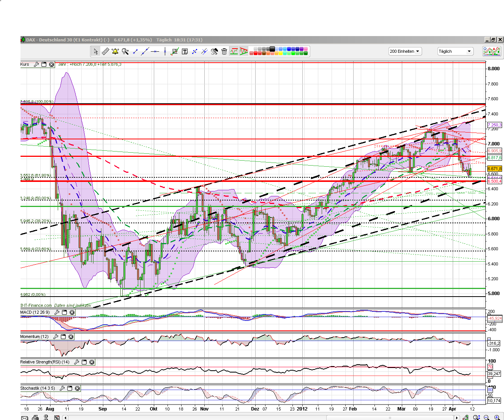Click the chart indicators icon at top right
The width and height of the screenshot is (504, 420).
(x=492, y=51)
